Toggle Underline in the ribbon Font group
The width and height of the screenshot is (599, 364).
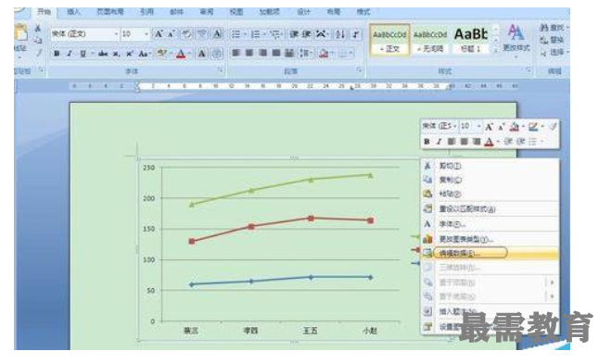click(x=83, y=54)
